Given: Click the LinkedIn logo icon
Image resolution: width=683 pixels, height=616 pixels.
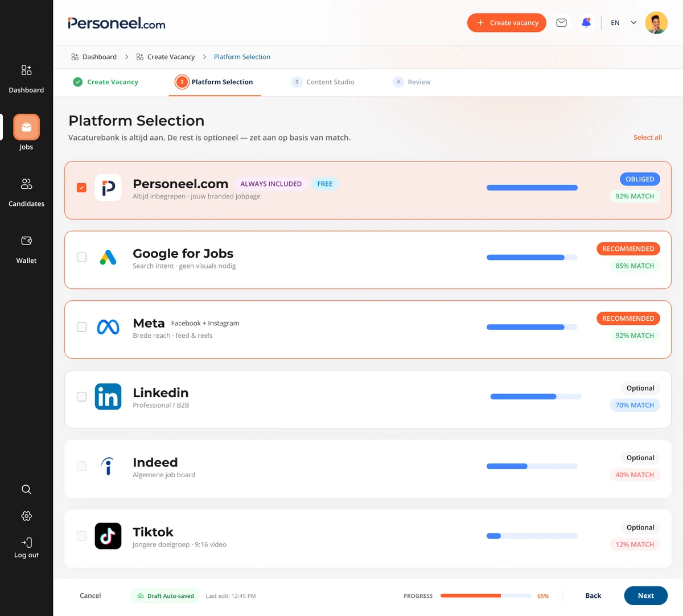Looking at the screenshot, I should click(108, 396).
